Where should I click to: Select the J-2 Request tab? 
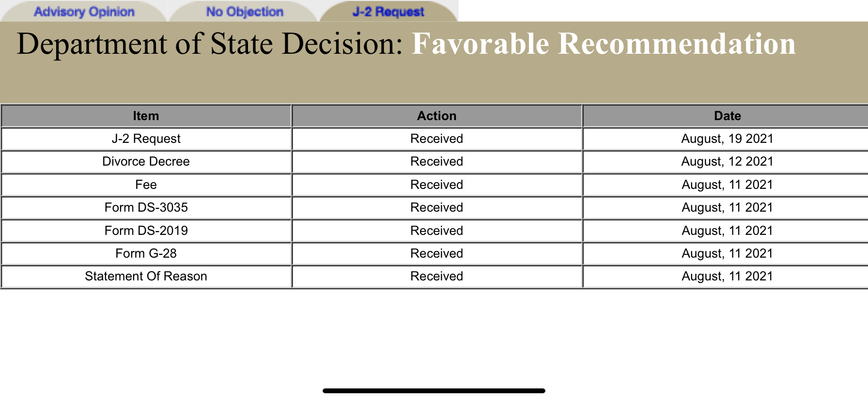pyautogui.click(x=388, y=12)
